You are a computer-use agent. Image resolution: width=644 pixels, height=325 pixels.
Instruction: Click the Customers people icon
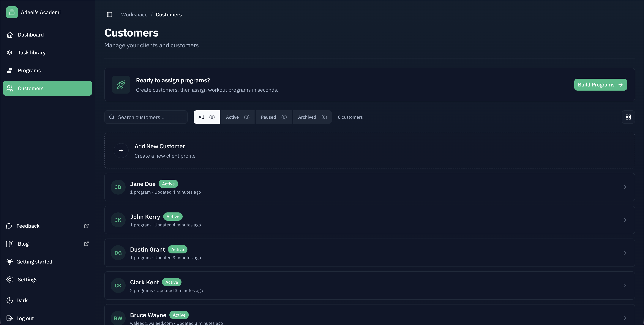point(10,88)
